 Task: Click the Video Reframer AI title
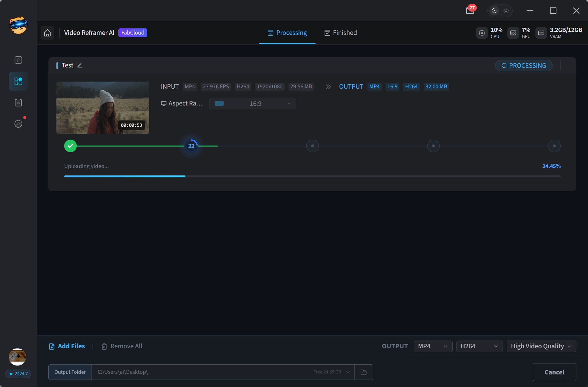click(89, 33)
